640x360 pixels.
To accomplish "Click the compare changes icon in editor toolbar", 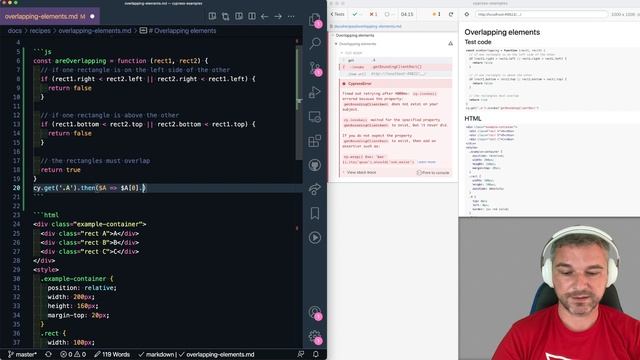I will tap(225, 16).
